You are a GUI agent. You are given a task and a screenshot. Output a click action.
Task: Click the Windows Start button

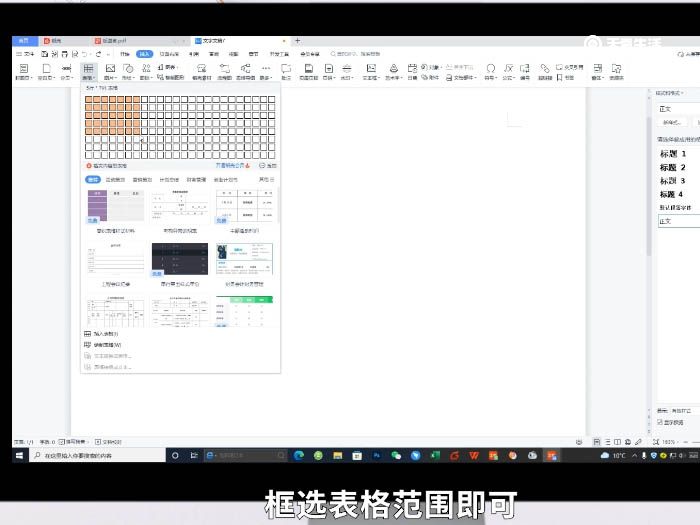(20, 455)
